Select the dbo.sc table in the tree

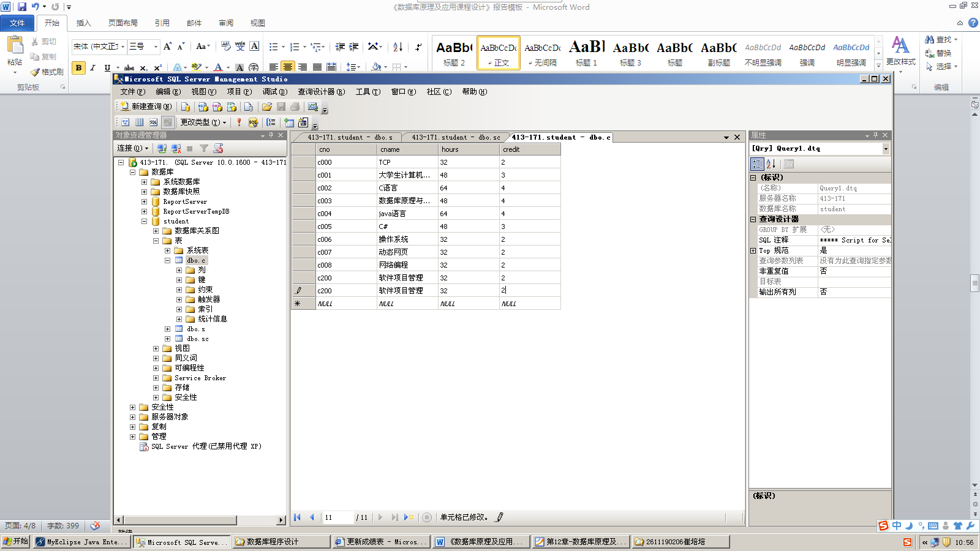click(x=197, y=339)
